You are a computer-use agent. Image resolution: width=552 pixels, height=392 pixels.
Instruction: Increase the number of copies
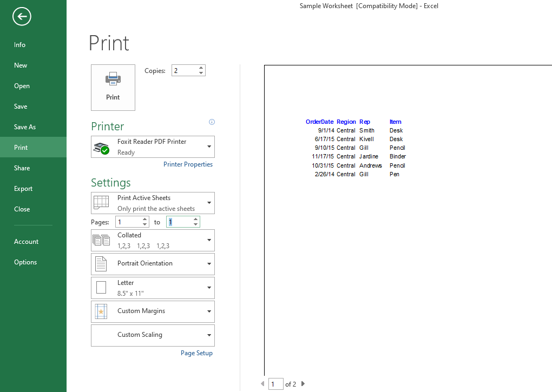201,68
